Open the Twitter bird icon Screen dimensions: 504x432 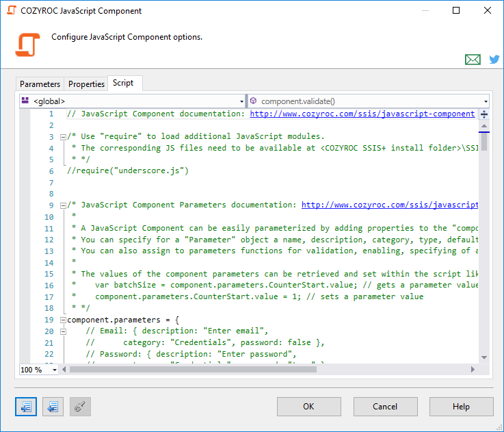pyautogui.click(x=494, y=60)
